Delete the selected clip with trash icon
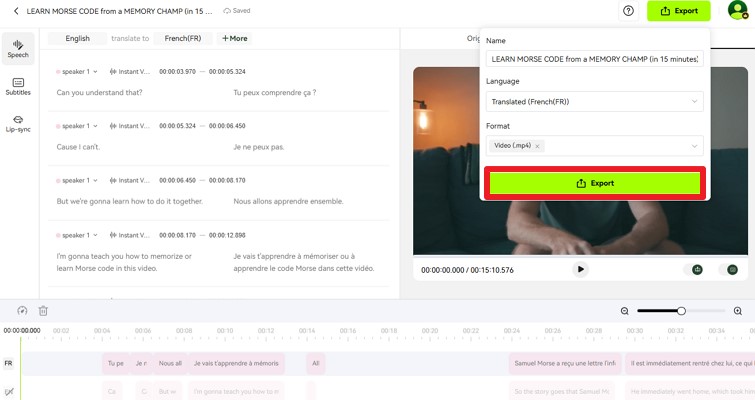 coord(43,311)
